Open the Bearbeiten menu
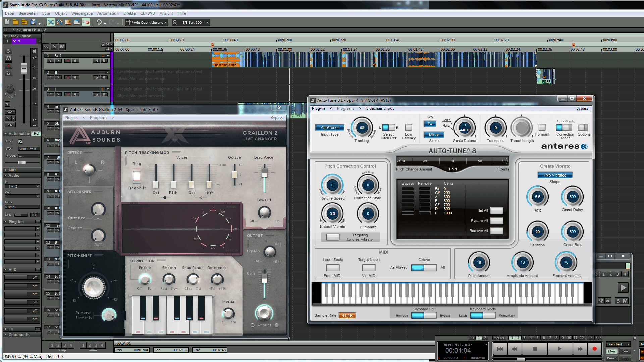The width and height of the screenshot is (644, 362). point(28,13)
